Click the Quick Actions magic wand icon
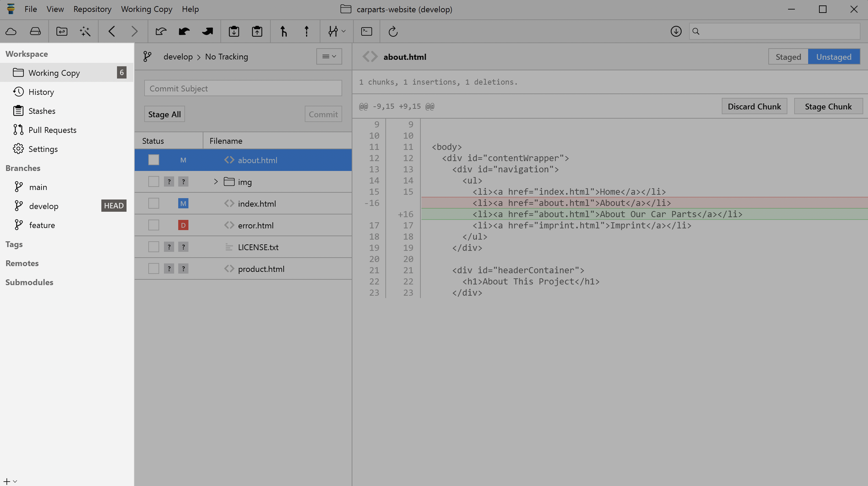This screenshot has width=868, height=486. click(85, 32)
